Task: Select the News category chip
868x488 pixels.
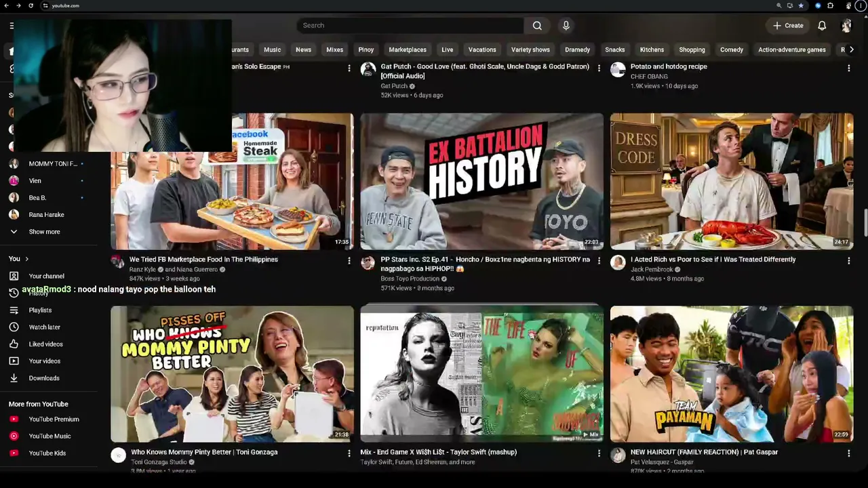Action: click(303, 49)
